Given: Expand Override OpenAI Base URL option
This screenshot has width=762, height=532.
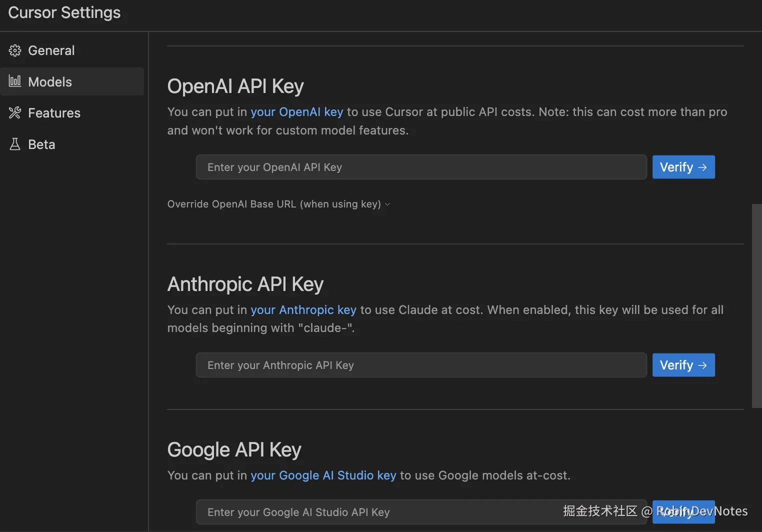Looking at the screenshot, I should pyautogui.click(x=274, y=204).
